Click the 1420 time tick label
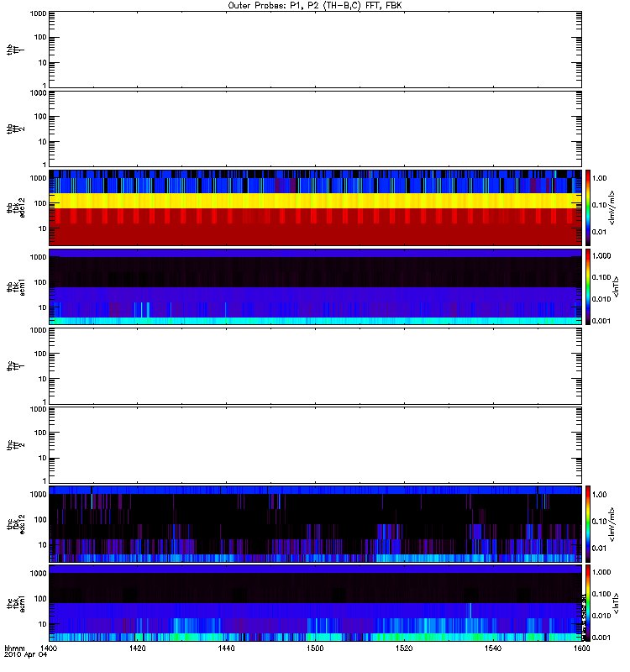Image resolution: width=630 pixels, height=672 pixels. point(138,648)
